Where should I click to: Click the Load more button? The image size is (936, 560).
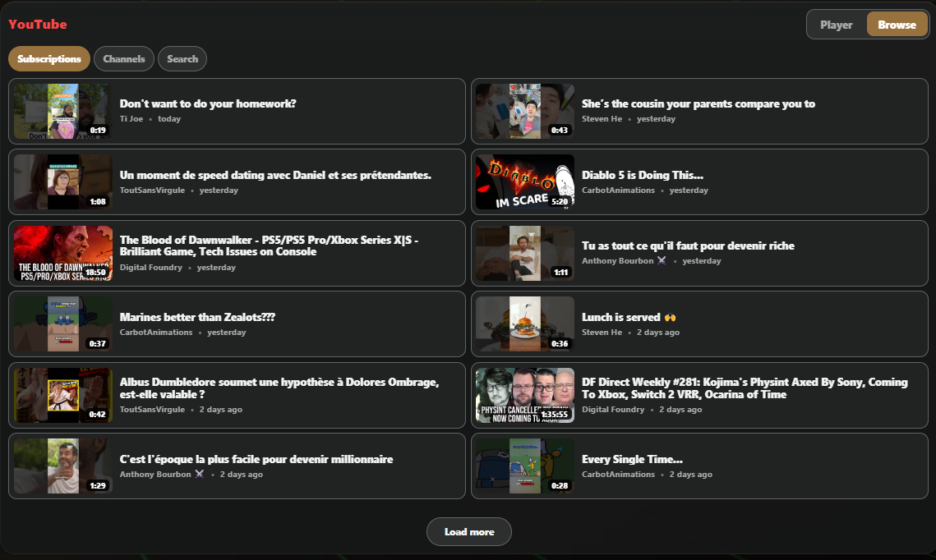point(468,531)
